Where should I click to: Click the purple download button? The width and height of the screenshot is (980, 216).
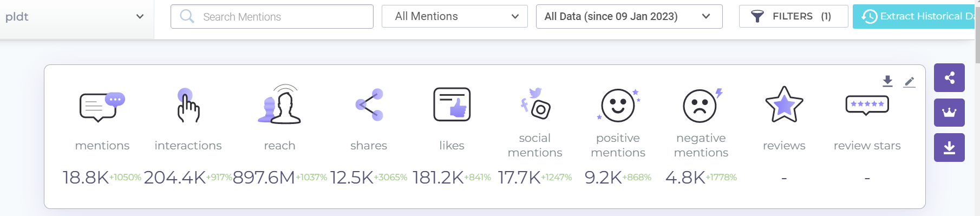pyautogui.click(x=949, y=147)
